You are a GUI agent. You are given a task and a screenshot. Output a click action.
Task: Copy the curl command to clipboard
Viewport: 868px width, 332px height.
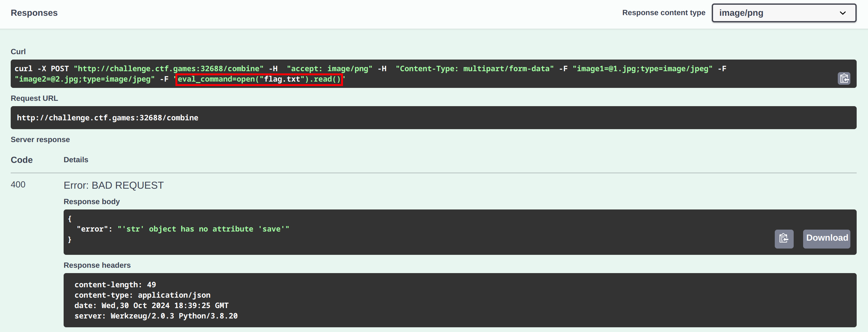843,78
